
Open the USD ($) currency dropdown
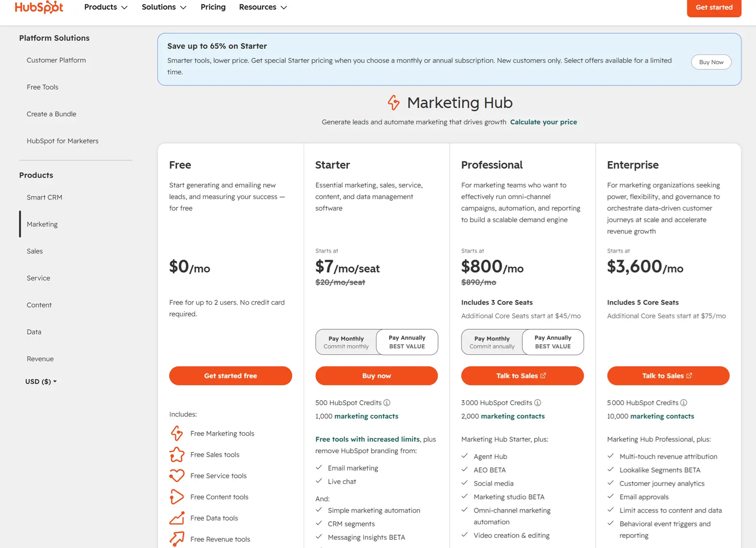click(x=41, y=381)
